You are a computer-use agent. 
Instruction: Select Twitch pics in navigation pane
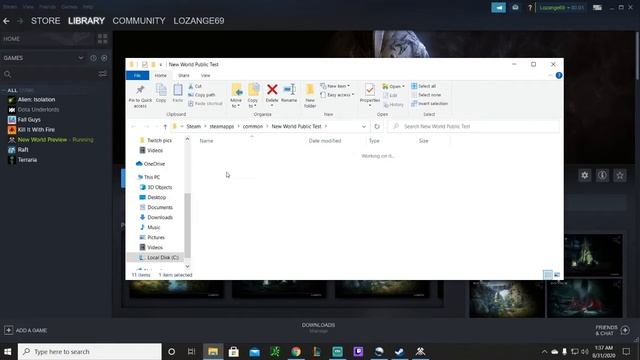point(156,140)
